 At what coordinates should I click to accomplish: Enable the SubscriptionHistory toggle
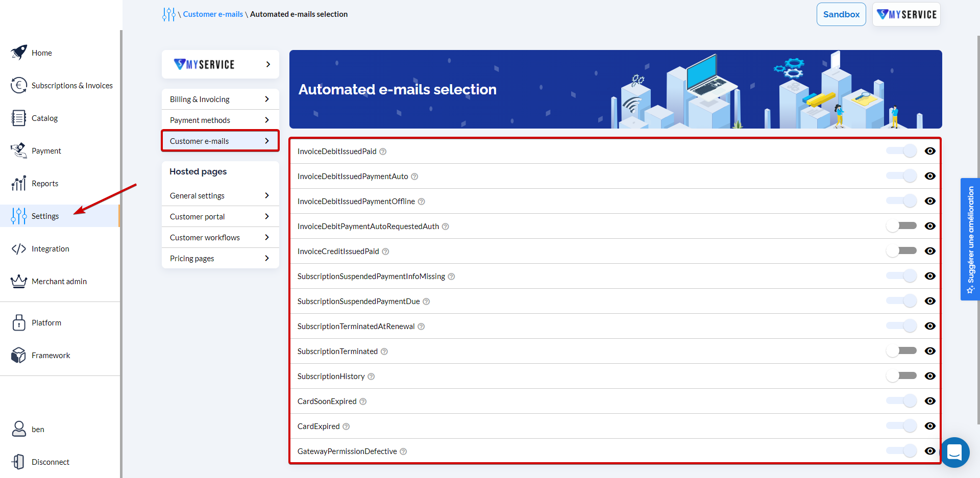point(901,376)
